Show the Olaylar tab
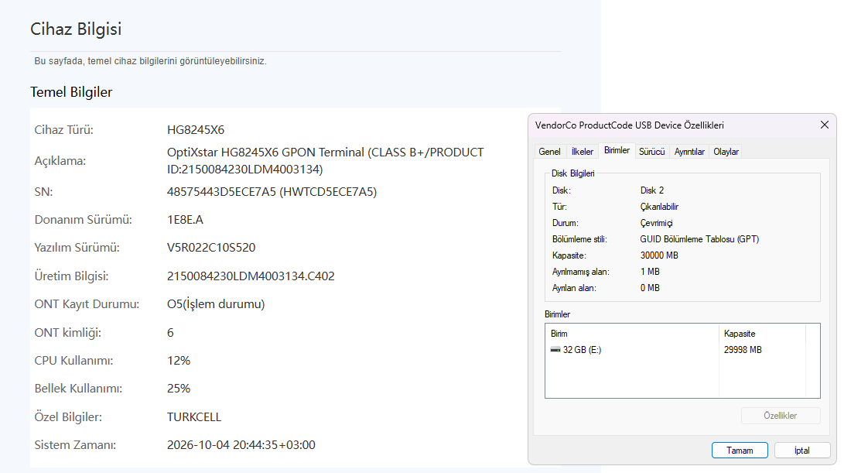The width and height of the screenshot is (868, 473). coord(726,152)
